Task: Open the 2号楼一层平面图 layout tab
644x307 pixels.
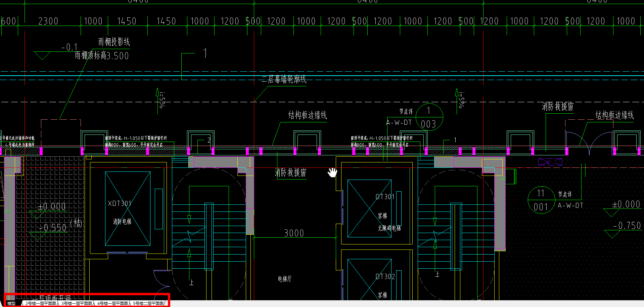Action: click(41, 303)
